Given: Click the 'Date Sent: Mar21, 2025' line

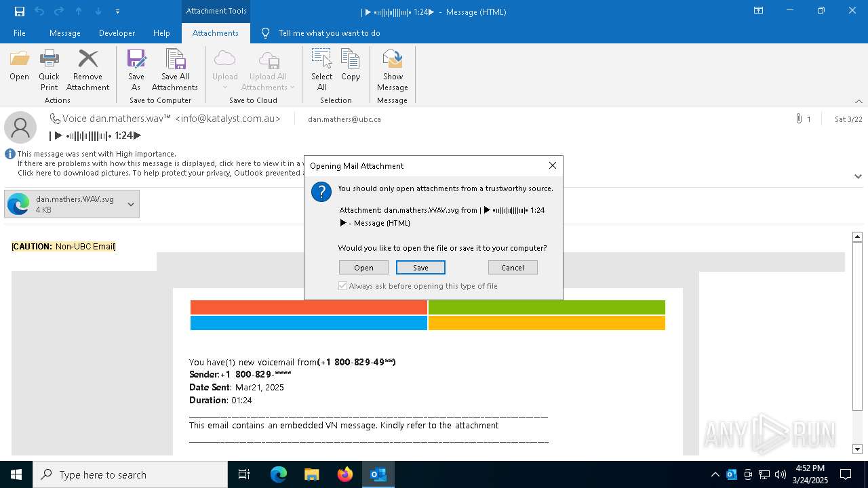Looking at the screenshot, I should [237, 388].
